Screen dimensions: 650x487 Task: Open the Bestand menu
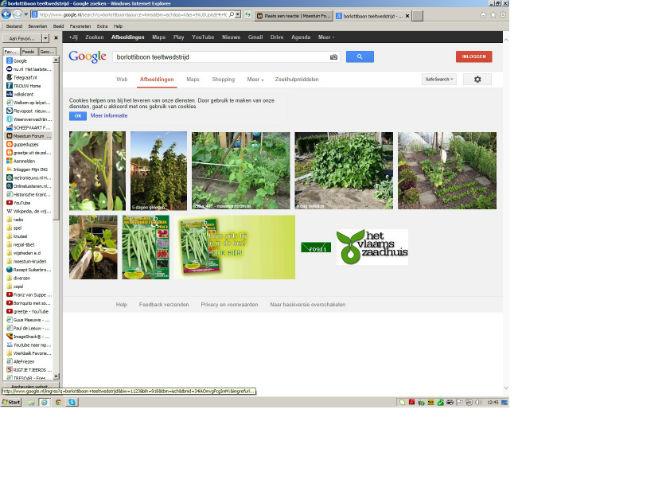(14, 26)
